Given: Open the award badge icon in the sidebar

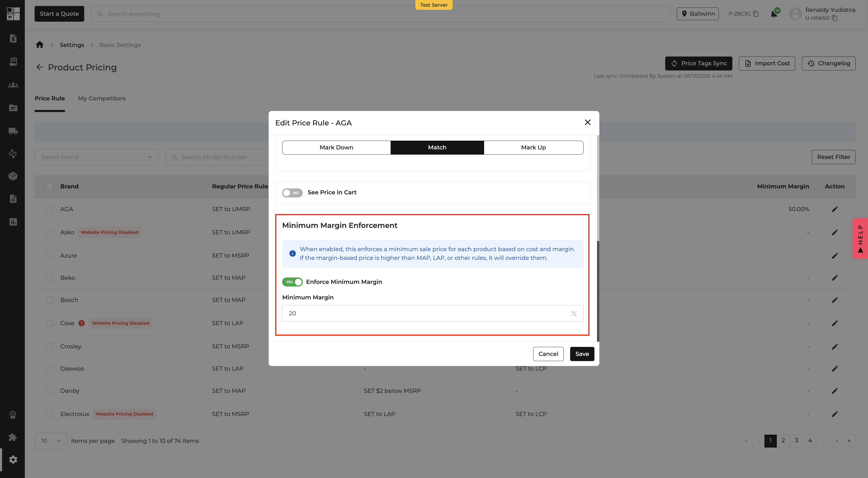Looking at the screenshot, I should pyautogui.click(x=13, y=415).
